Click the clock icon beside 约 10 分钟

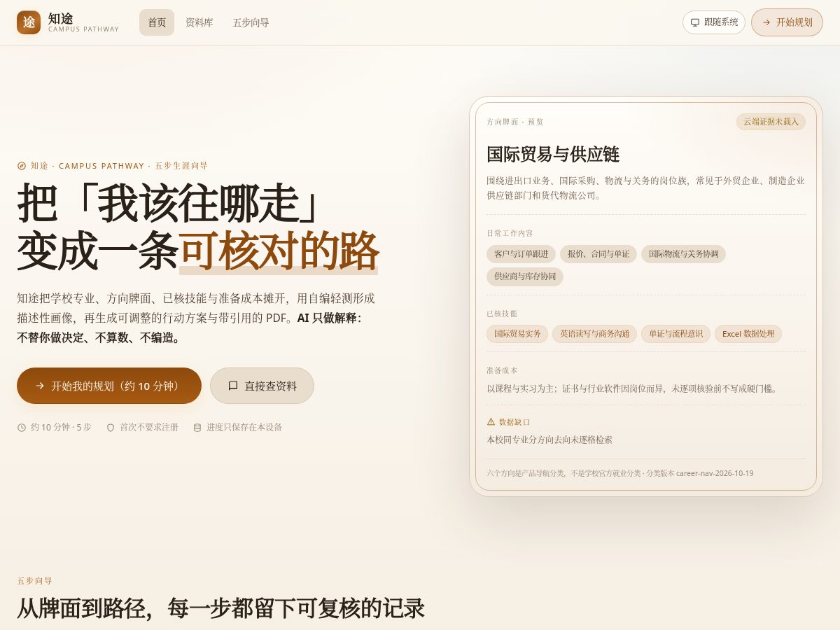(22, 427)
